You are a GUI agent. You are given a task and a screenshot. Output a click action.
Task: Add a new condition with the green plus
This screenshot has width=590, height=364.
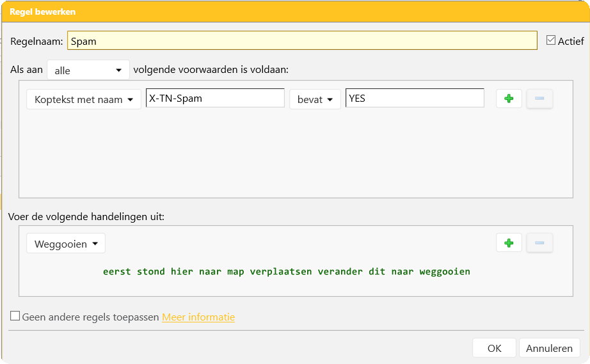[509, 99]
